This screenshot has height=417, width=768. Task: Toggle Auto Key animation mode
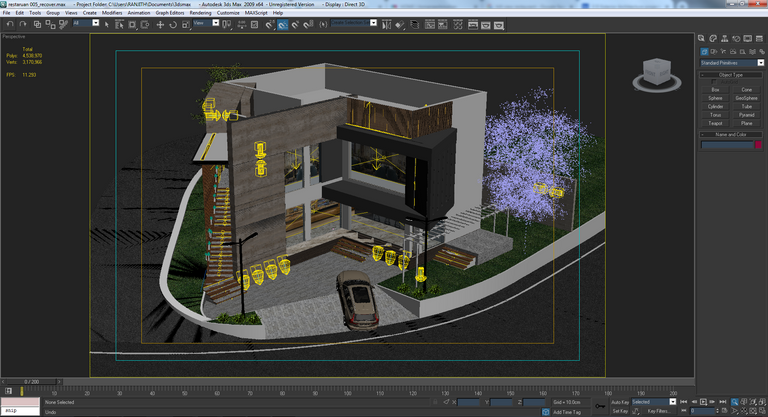[x=620, y=402]
